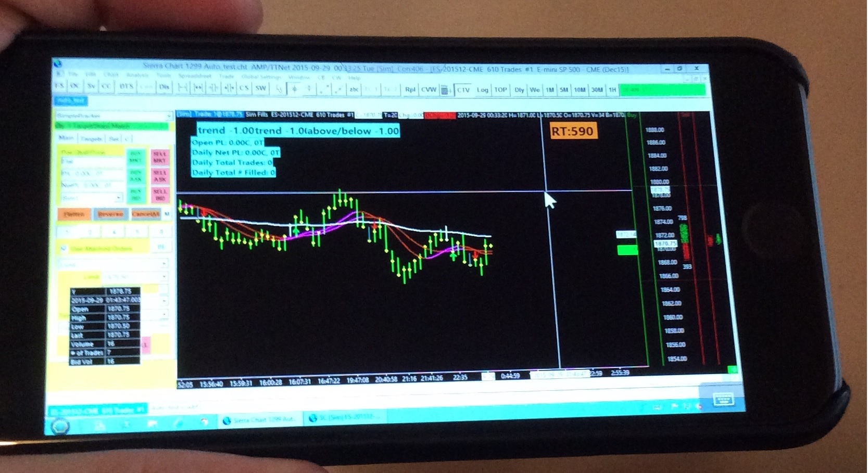Open the Help menu
The height and width of the screenshot is (473, 868).
click(x=355, y=78)
